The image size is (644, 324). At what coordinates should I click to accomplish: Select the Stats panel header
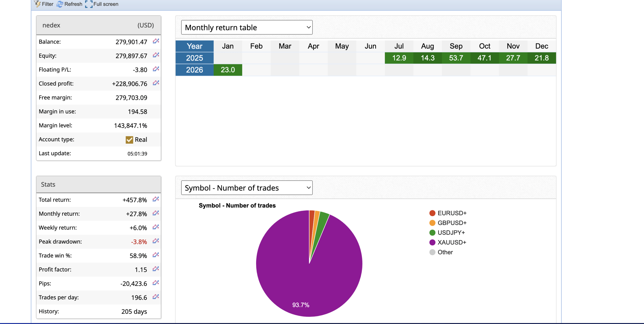48,184
